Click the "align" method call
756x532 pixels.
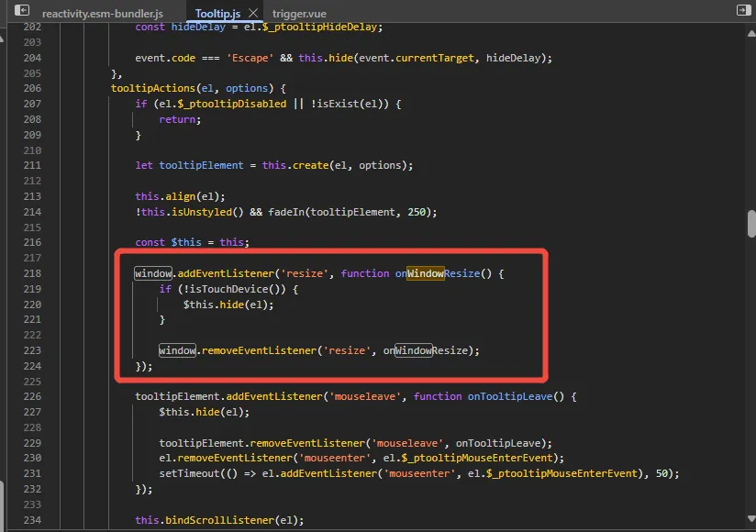point(181,196)
